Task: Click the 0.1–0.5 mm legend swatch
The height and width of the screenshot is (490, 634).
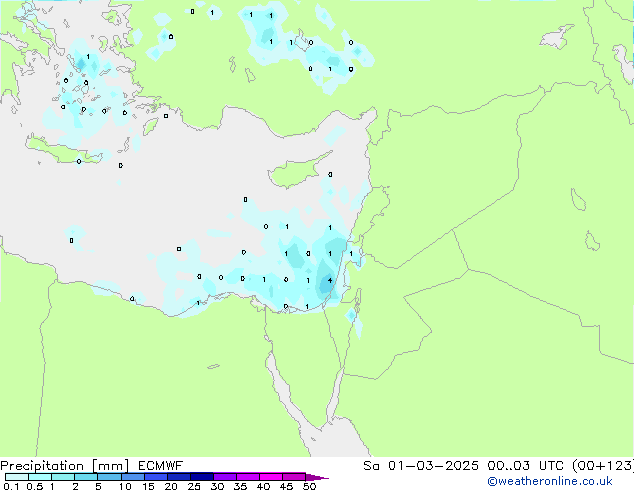Action: 17,477
